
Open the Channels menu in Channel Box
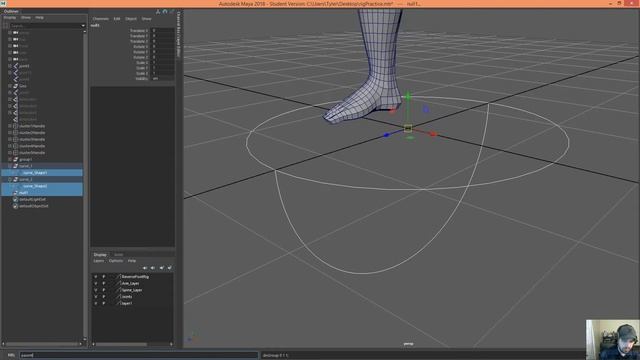pyautogui.click(x=100, y=19)
